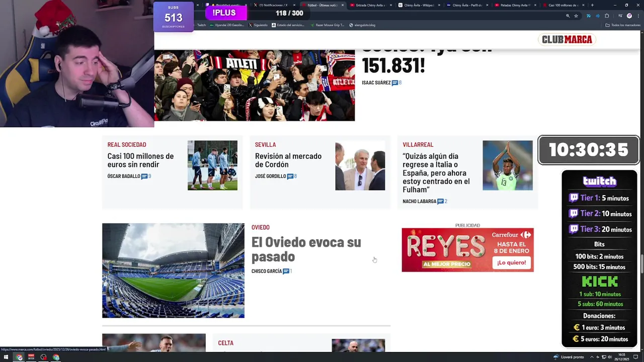The image size is (644, 362).
Task: Click the 151.831 headline text
Action: click(x=393, y=65)
